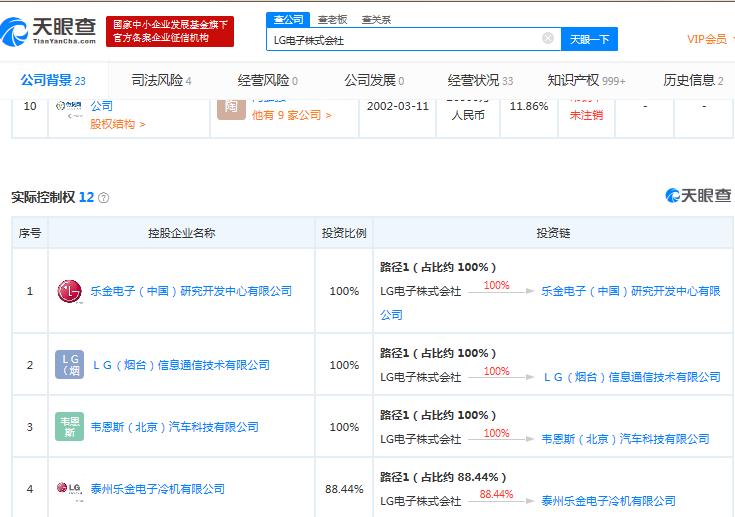
Task: Click the 100% ratio cell for 韦恩斯 row
Action: pos(344,427)
